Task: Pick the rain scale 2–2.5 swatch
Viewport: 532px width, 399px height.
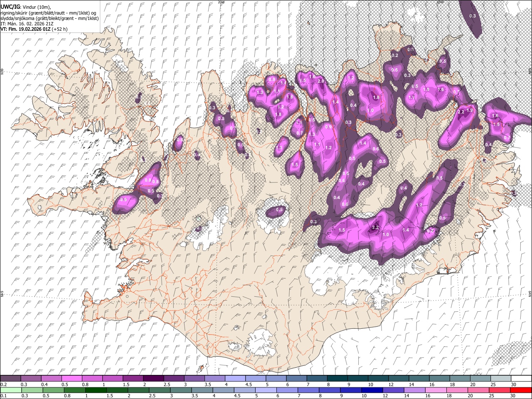Action: tap(138, 390)
